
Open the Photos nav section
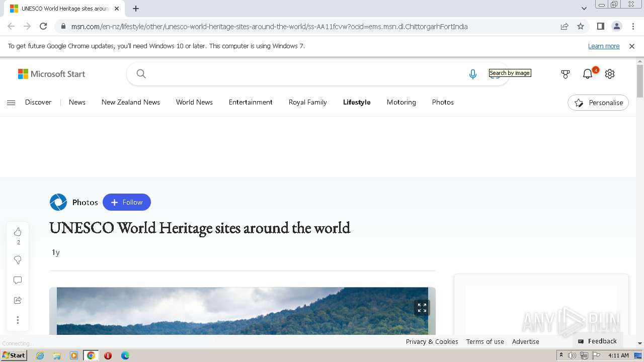tap(443, 102)
